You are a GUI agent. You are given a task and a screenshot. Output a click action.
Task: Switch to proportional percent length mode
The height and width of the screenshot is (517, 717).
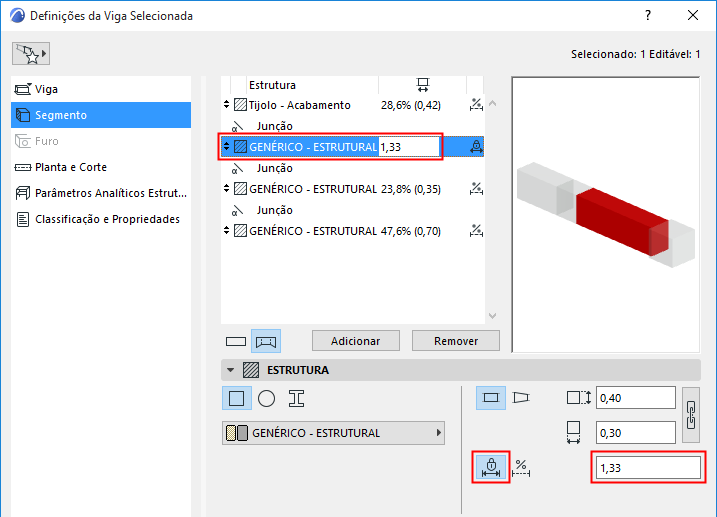tap(521, 468)
